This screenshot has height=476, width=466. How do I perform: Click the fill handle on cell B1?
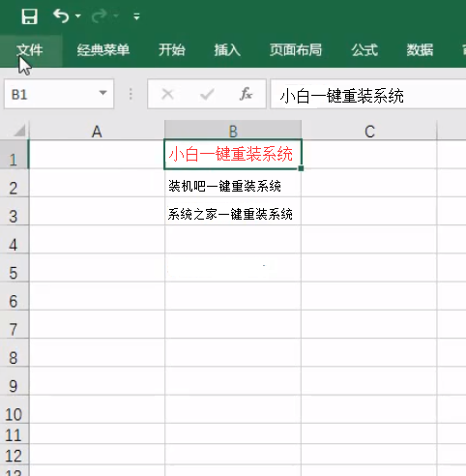pos(301,168)
